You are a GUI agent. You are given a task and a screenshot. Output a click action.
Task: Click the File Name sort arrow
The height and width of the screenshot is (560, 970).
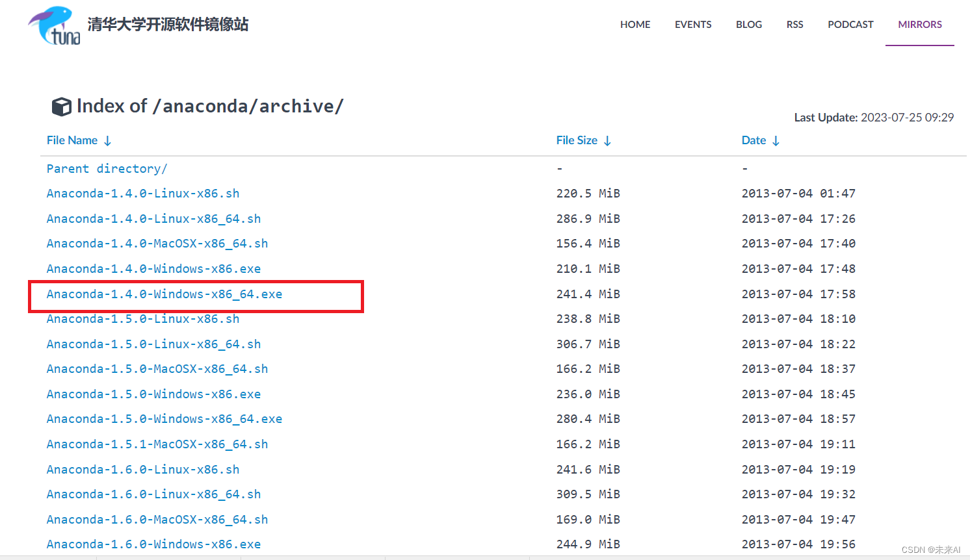point(108,141)
